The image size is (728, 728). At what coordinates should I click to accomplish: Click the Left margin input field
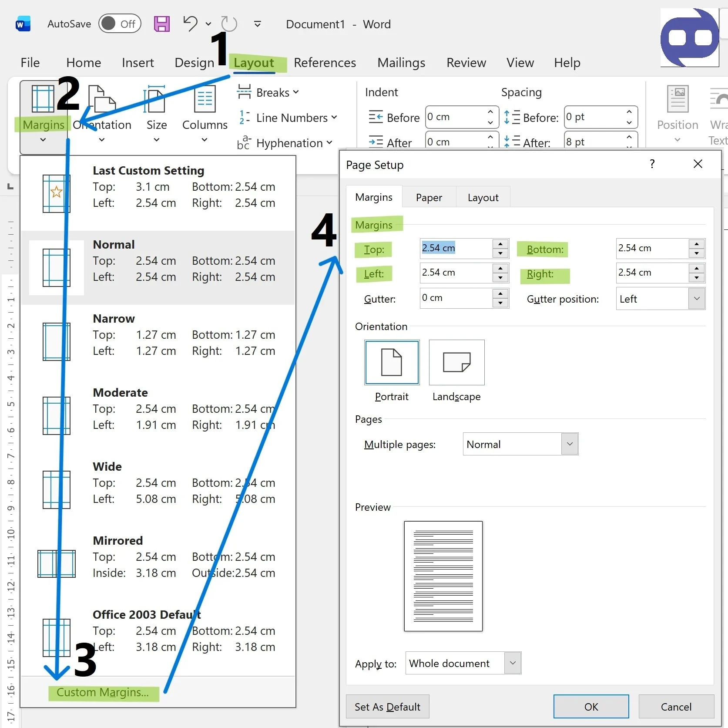click(x=456, y=273)
